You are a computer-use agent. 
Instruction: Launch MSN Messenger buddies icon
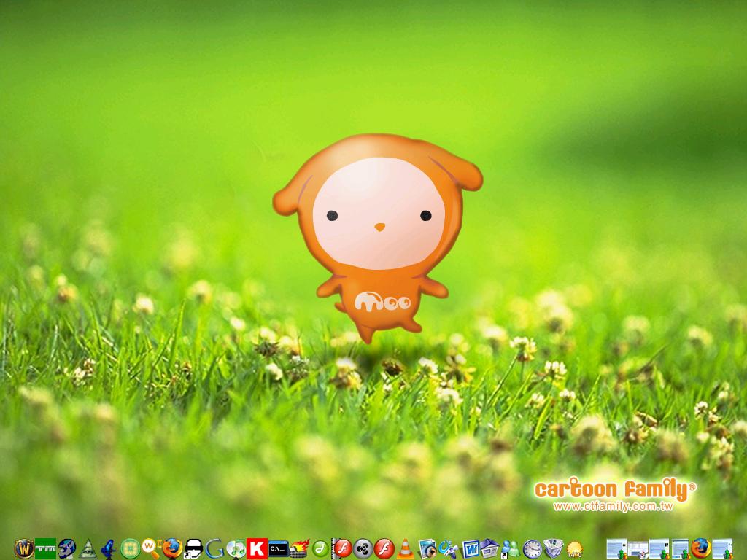click(x=511, y=548)
